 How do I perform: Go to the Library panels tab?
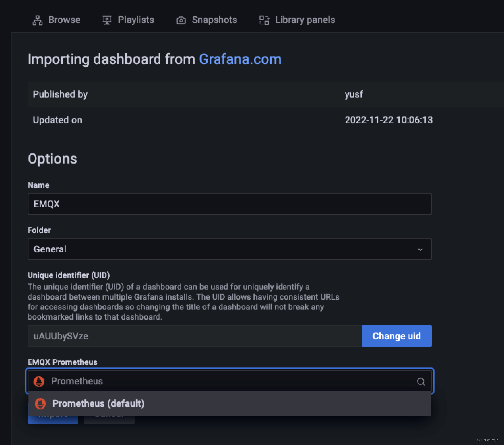tap(305, 20)
